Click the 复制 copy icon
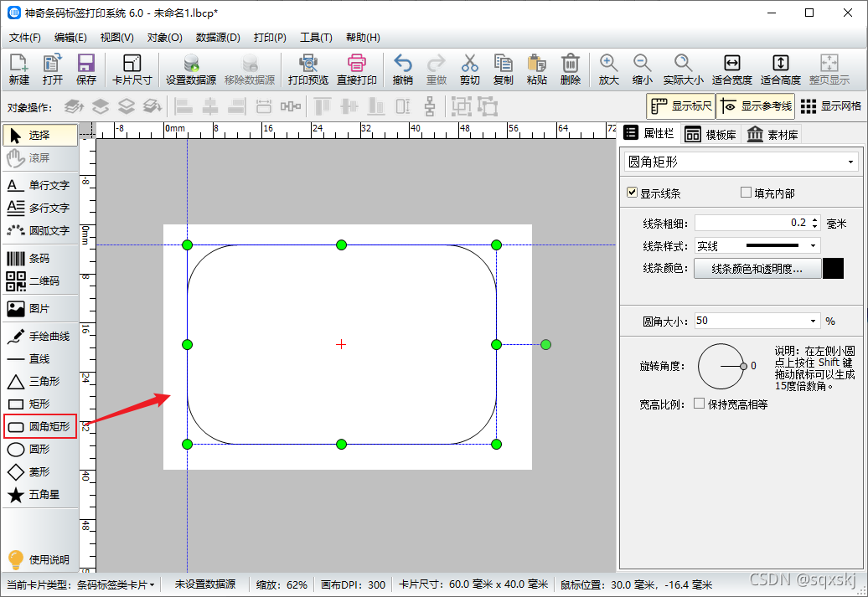868x597 pixels. [x=504, y=69]
